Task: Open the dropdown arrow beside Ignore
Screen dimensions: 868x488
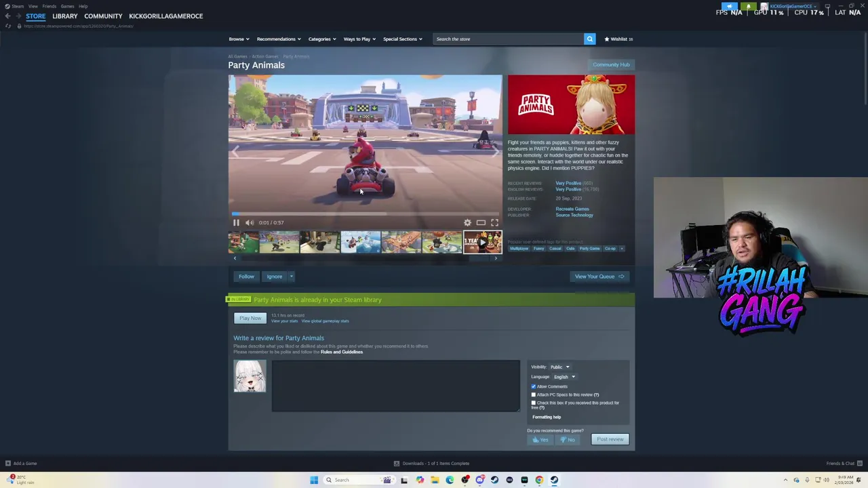Action: [x=292, y=277]
